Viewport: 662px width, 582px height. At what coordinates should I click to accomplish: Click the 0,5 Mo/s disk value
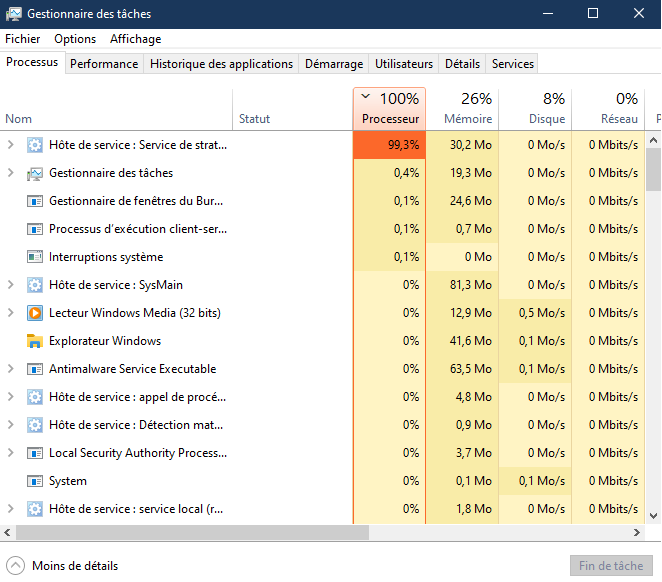pos(542,313)
